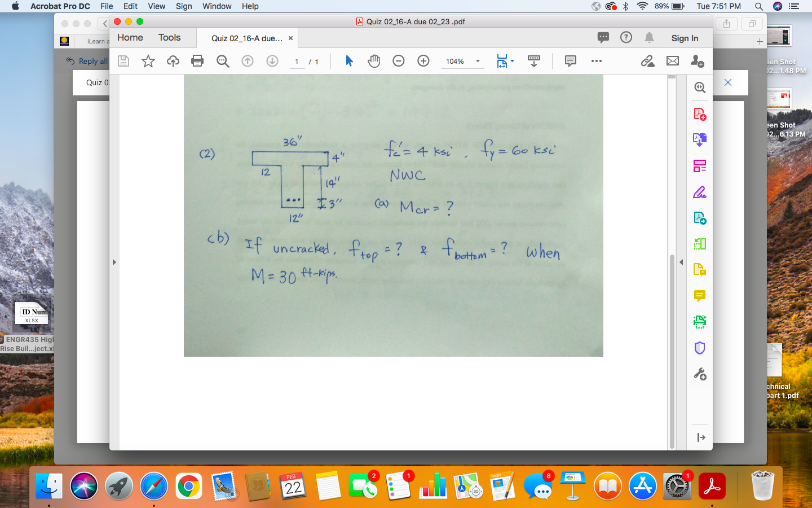Open the find text magnifier tool
The image size is (812, 508).
[x=223, y=61]
